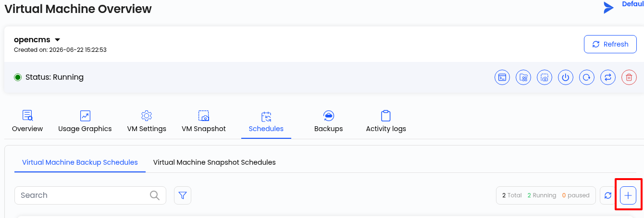Take a VM snapshot via camera icon

tap(545, 77)
